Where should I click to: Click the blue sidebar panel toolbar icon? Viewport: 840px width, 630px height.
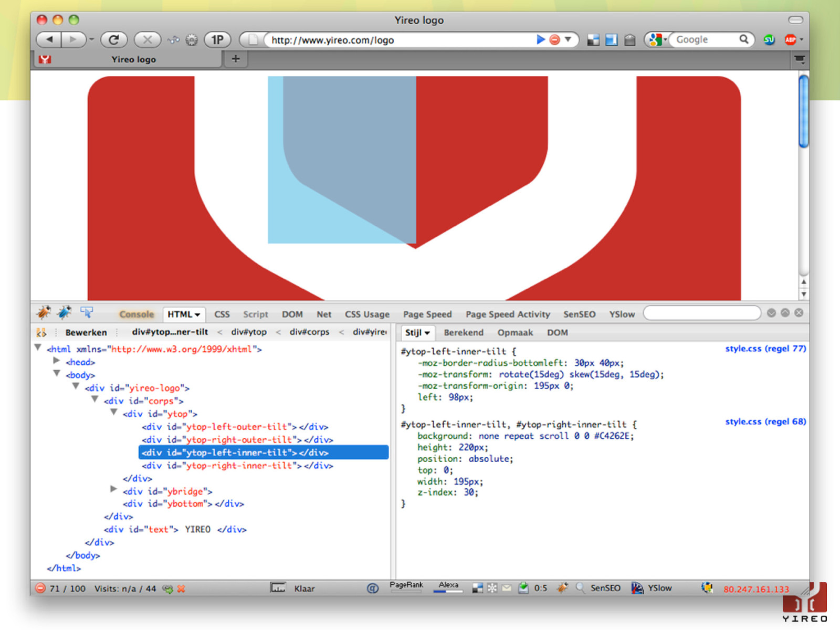(612, 40)
